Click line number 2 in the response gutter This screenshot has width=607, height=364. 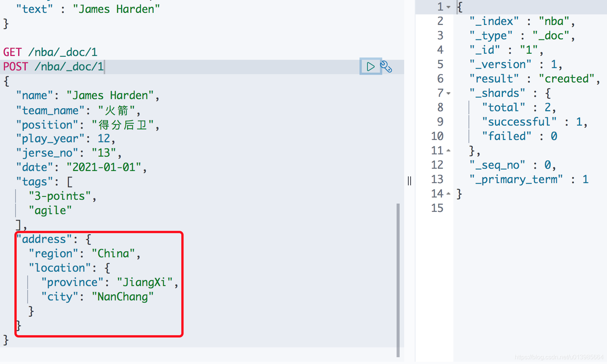pos(440,21)
